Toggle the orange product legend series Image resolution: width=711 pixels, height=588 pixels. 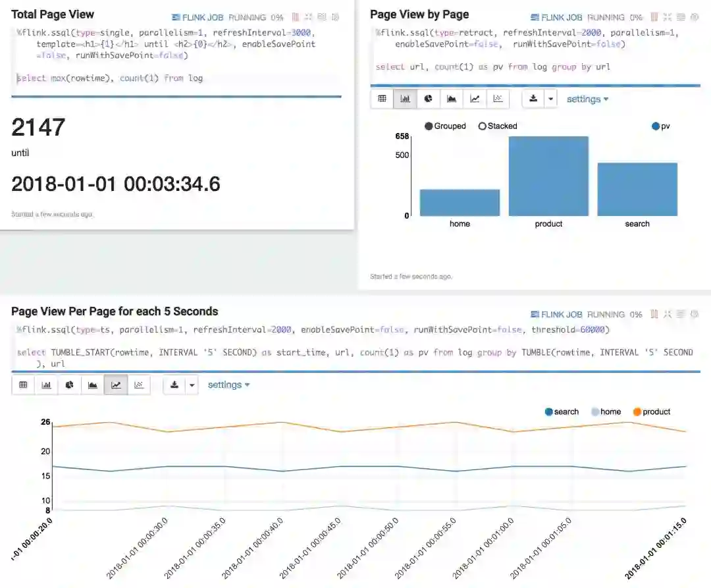point(652,412)
